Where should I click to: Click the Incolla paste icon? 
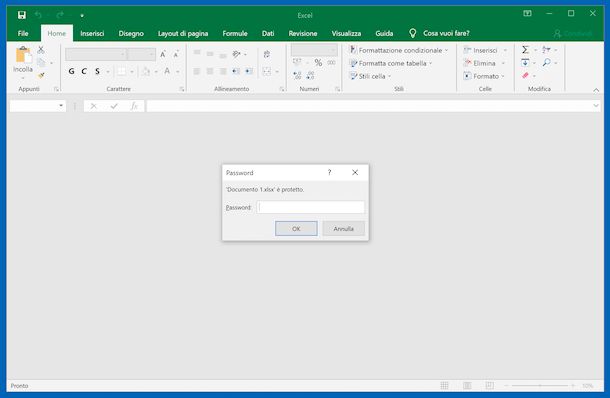pos(23,55)
